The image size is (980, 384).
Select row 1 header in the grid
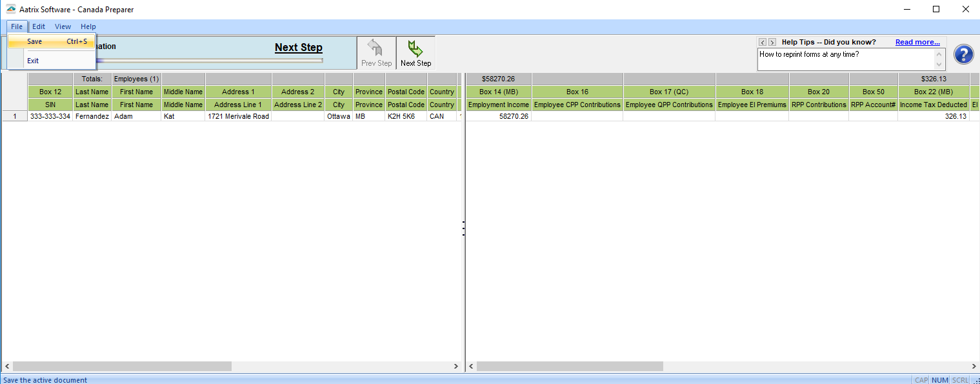tap(14, 117)
